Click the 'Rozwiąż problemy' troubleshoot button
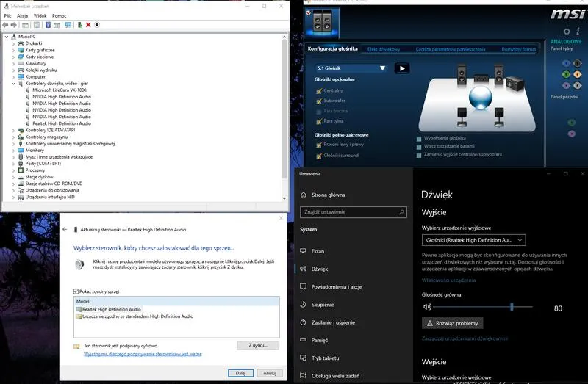Viewport: 588px width, 384px height. pos(452,323)
